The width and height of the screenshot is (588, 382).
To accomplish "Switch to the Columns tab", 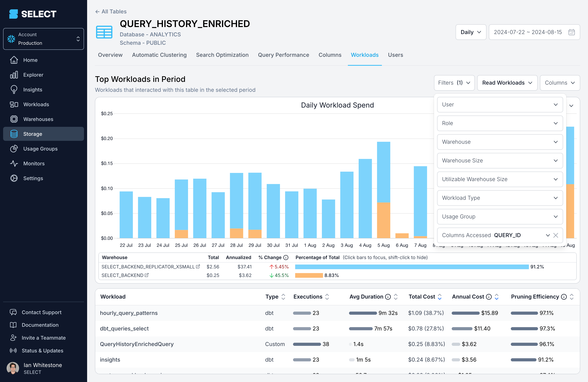I will (330, 55).
